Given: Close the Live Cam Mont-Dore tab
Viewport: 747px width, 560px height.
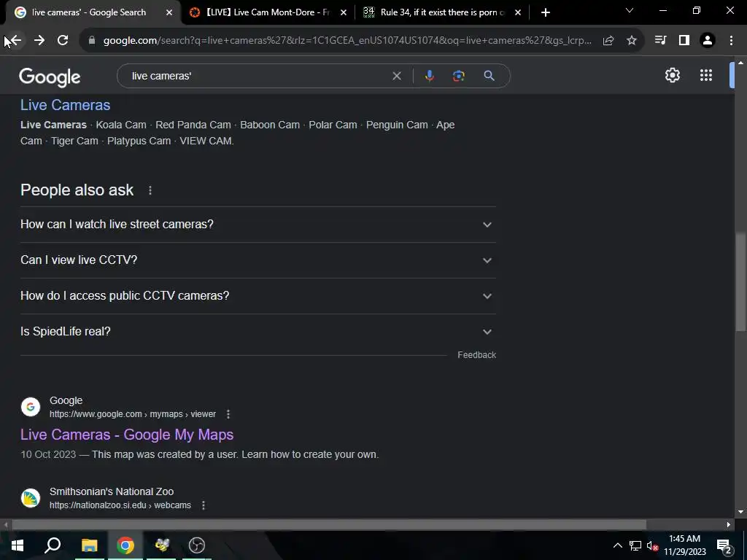Looking at the screenshot, I should click(344, 13).
